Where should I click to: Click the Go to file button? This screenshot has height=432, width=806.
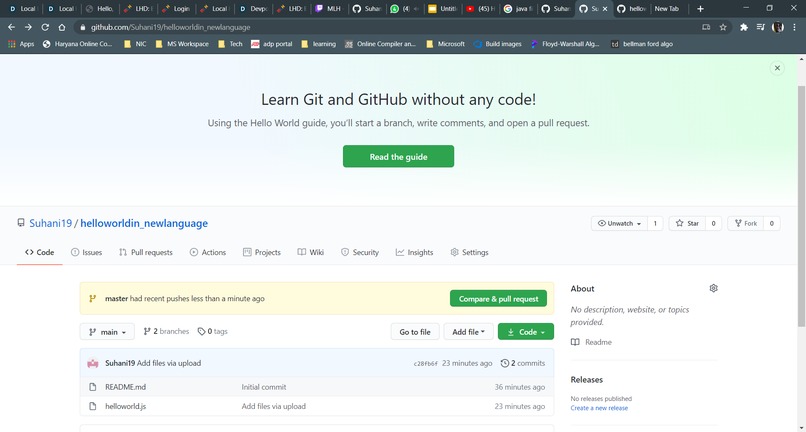coord(415,332)
